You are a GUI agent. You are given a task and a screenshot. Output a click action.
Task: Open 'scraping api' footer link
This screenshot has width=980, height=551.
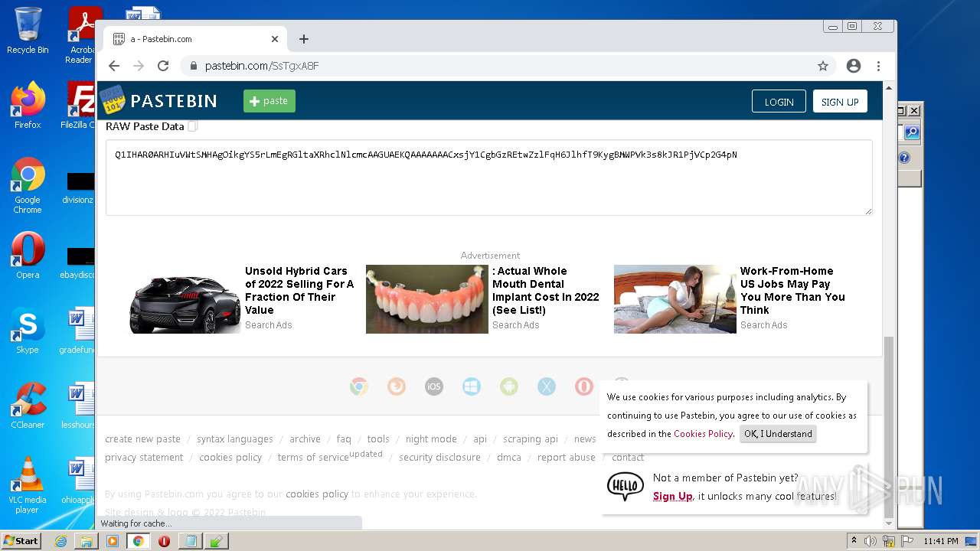pos(531,439)
